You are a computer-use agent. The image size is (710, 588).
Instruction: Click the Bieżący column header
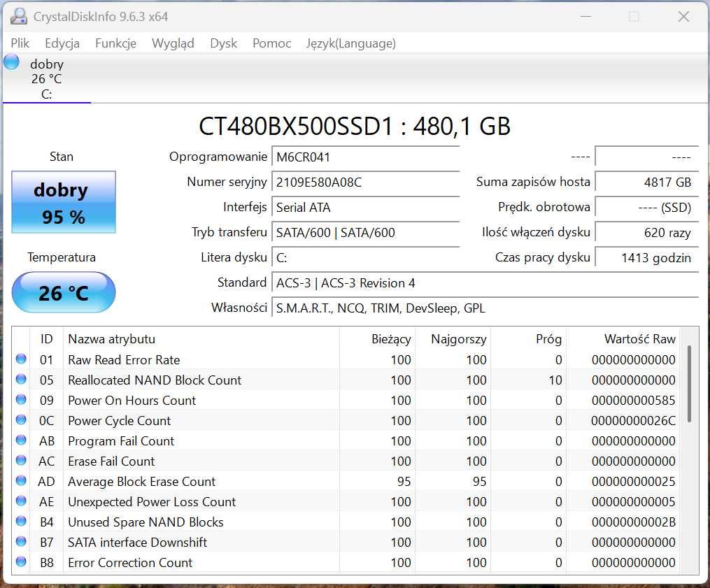(x=377, y=339)
